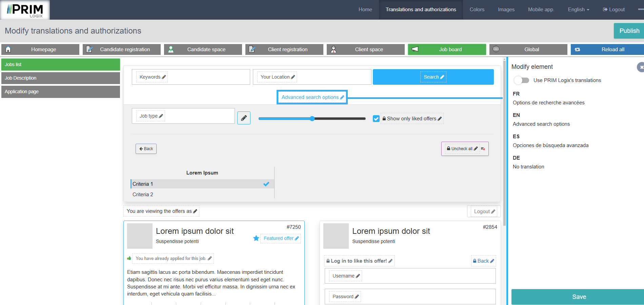Open the English language dropdown
This screenshot has width=644, height=305.
578,9
